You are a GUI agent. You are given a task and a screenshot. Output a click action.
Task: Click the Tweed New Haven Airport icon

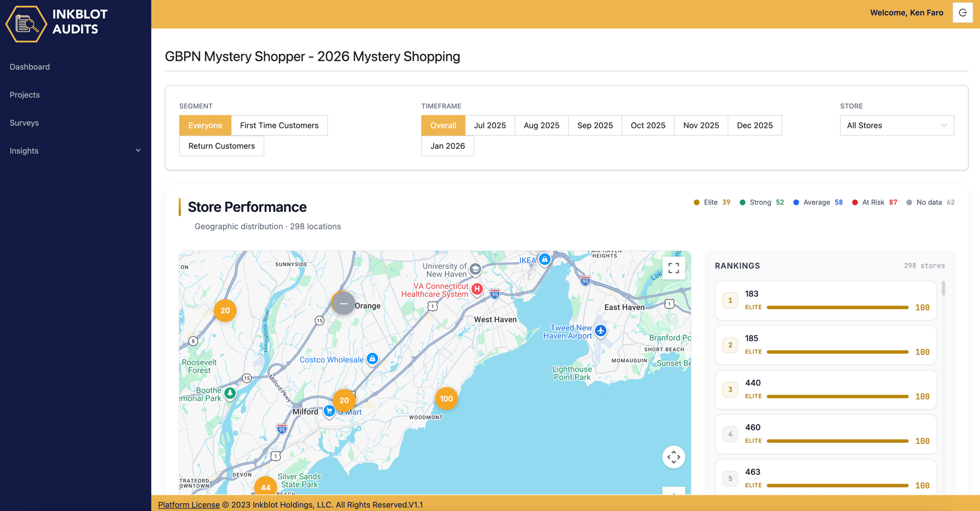point(601,331)
